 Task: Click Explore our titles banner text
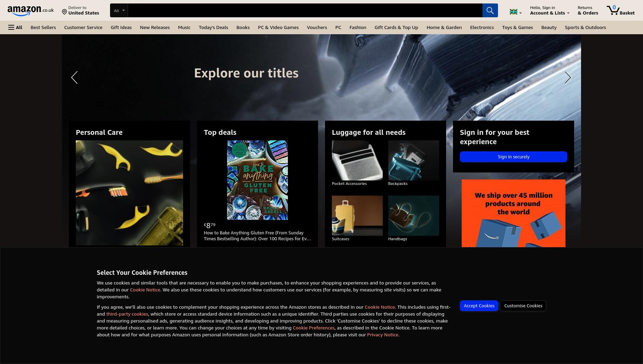(246, 73)
